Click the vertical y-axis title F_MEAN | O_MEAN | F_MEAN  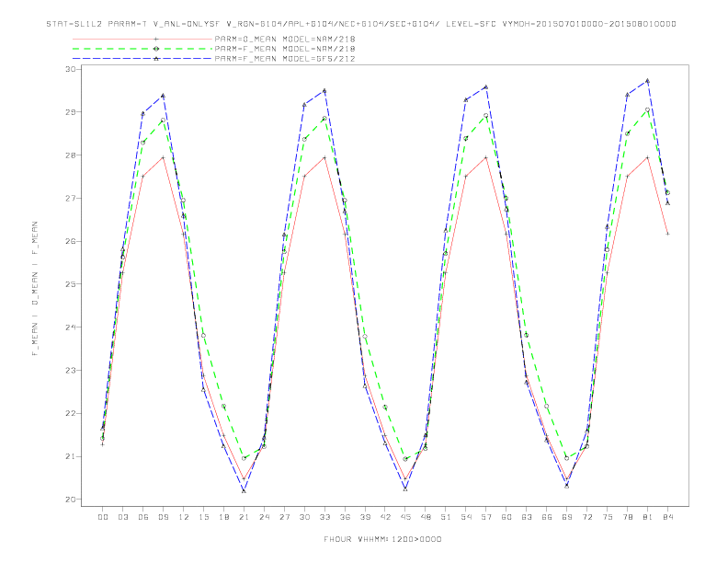tap(35, 289)
